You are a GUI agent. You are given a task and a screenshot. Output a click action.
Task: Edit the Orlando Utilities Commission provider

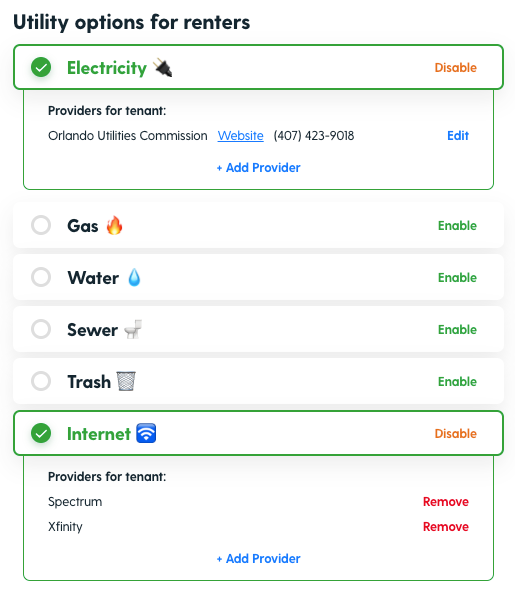click(x=458, y=136)
